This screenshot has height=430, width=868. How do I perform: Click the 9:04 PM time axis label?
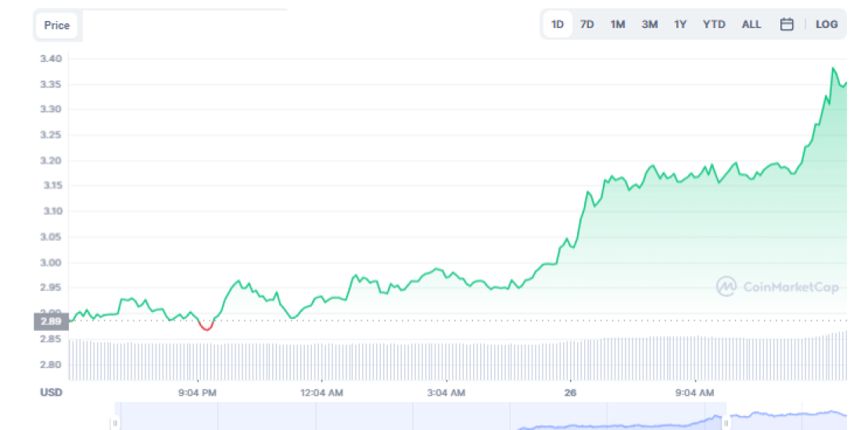point(197,392)
